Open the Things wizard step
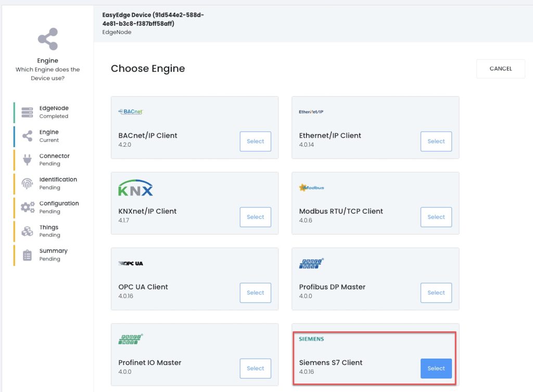533x392 pixels. pyautogui.click(x=47, y=231)
